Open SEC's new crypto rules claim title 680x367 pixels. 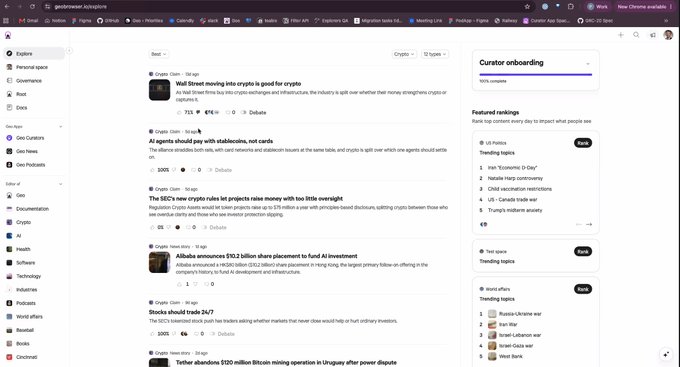pyautogui.click(x=245, y=198)
